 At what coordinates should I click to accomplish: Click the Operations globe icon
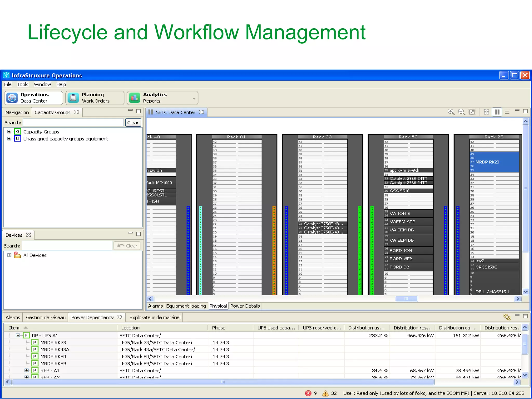(x=12, y=98)
